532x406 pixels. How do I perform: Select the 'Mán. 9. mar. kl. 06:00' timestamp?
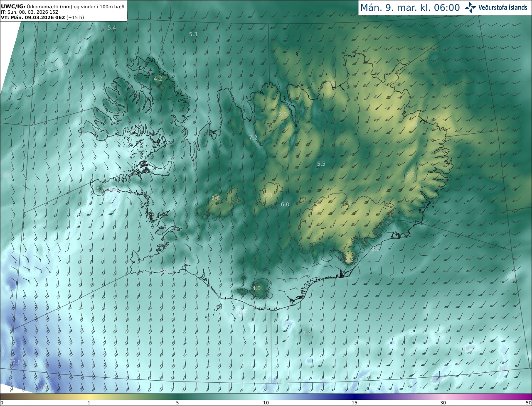tap(410, 7)
